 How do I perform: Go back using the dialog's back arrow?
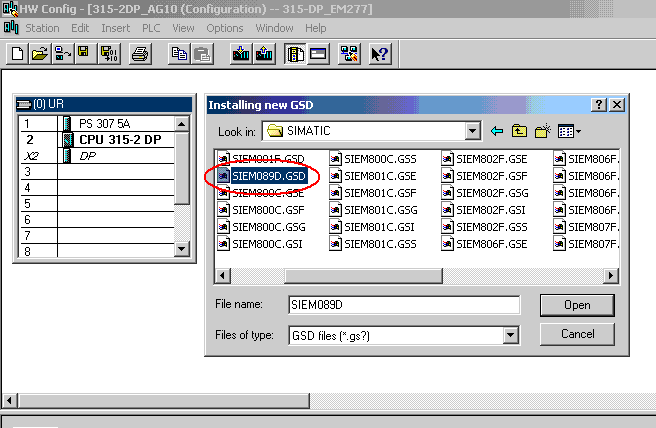tap(497, 131)
